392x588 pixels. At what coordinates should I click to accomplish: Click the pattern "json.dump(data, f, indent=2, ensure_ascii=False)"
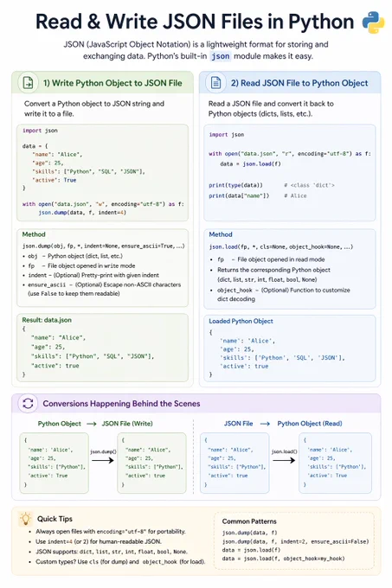point(295,541)
